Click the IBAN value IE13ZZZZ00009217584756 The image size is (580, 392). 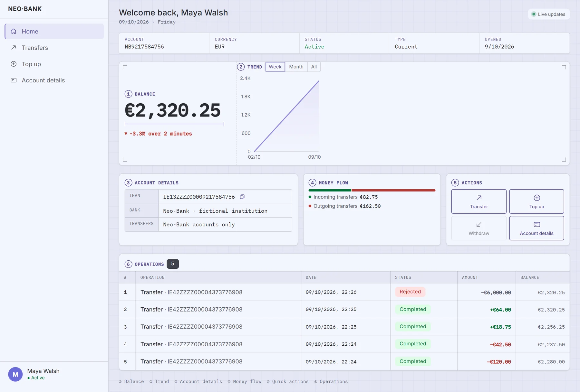(199, 197)
